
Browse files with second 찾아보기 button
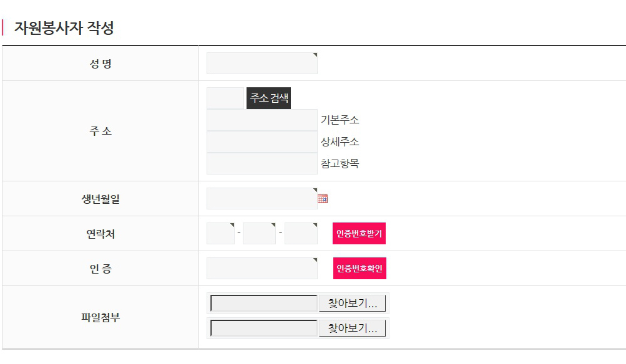(x=353, y=328)
